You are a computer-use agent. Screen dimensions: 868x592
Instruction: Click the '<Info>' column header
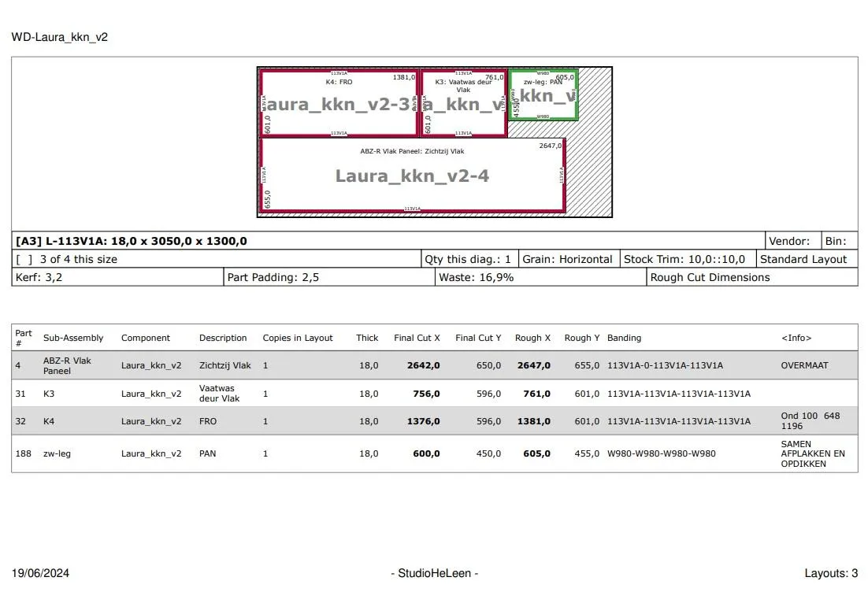796,338
